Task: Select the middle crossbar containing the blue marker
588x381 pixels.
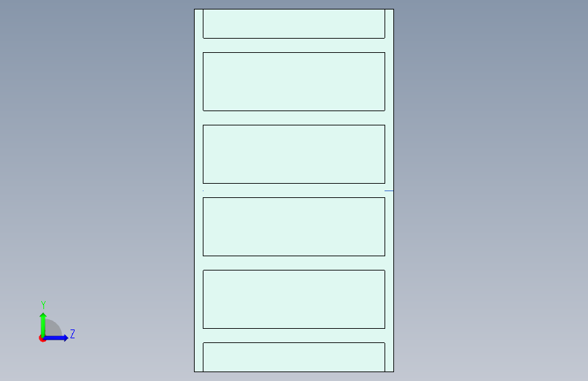Action: pos(294,190)
